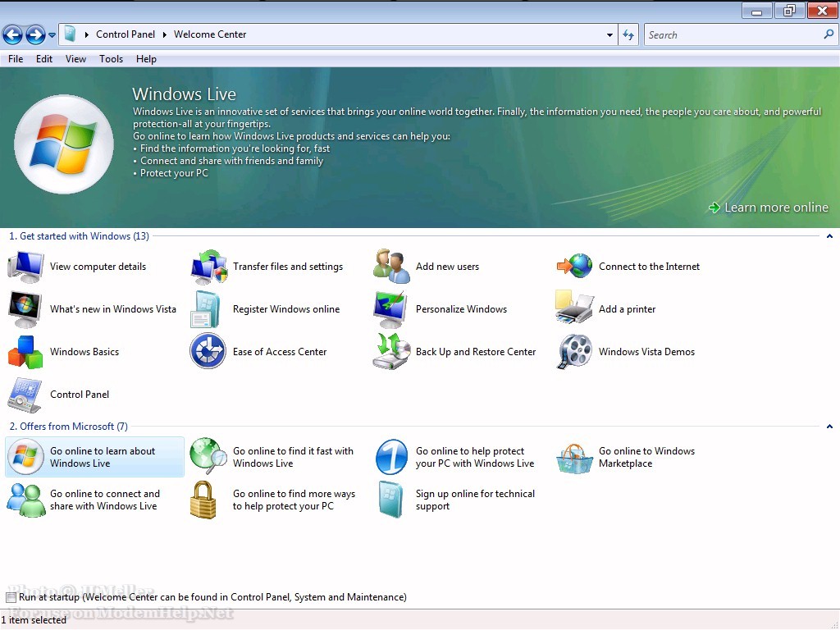Click Welcome Center in the address breadcrumb

210,34
